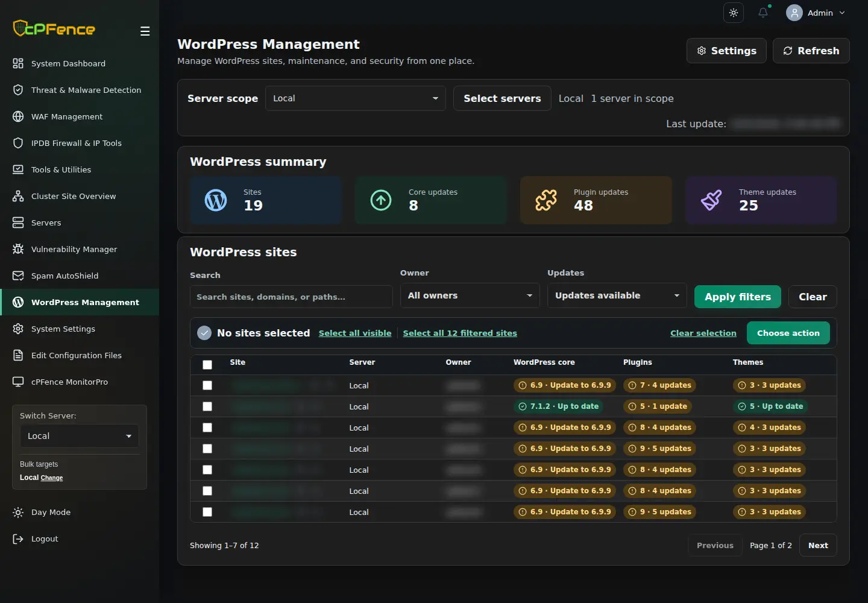Click the WAF Management globe icon
Image resolution: width=868 pixels, height=603 pixels.
coord(18,116)
